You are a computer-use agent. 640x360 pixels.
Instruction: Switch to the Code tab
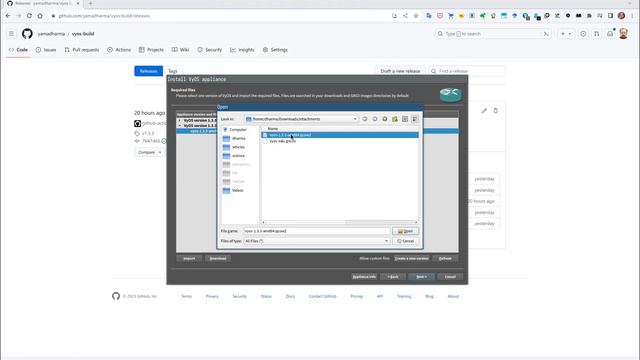[18, 50]
